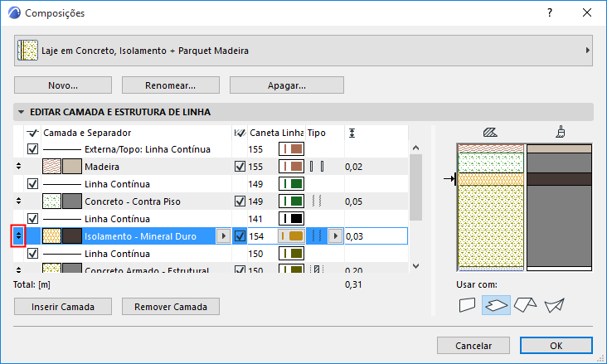This screenshot has height=364, width=607.
Task: Click the Isolamento - Mineral Duro fill pattern thumbnail
Action: coord(51,235)
